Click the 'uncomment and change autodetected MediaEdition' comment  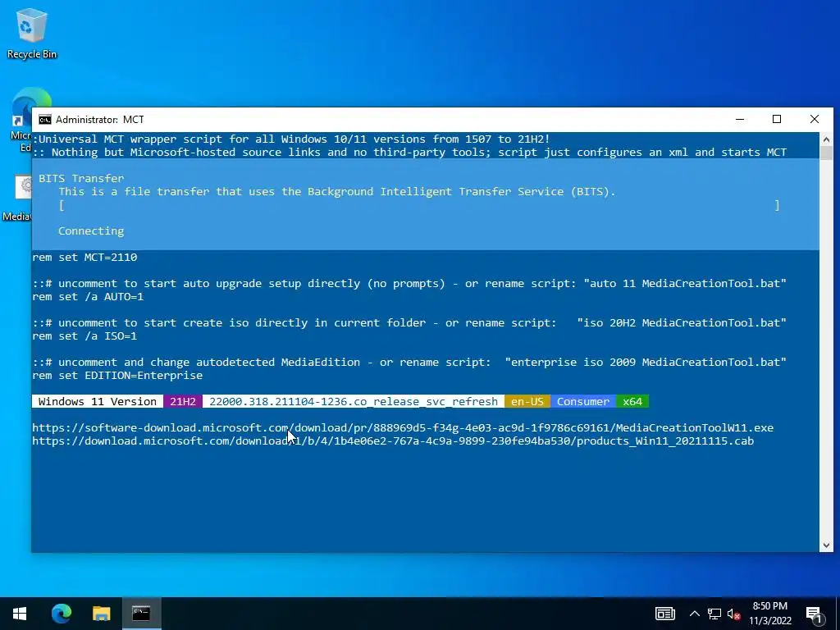[x=409, y=362]
